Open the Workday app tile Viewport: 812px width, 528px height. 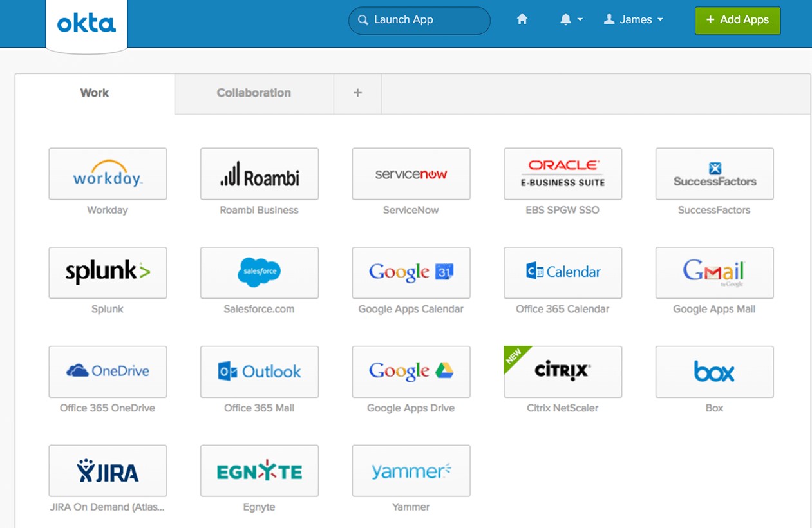click(108, 174)
